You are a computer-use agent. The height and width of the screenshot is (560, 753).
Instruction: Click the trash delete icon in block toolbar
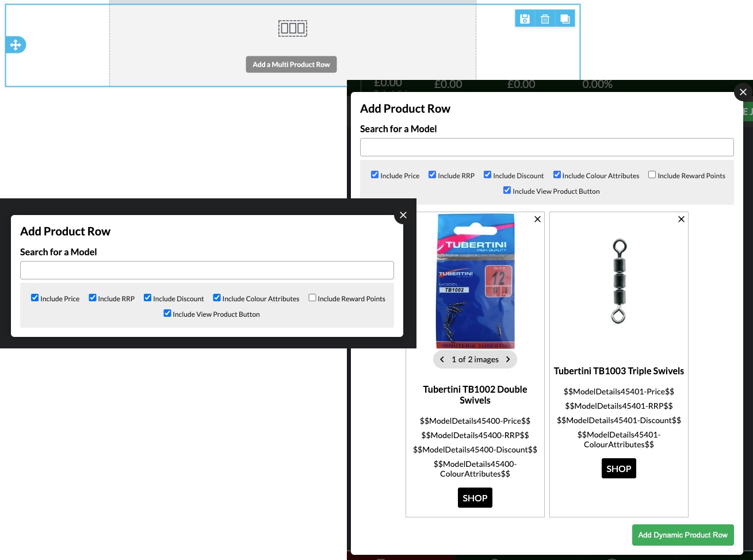click(545, 19)
